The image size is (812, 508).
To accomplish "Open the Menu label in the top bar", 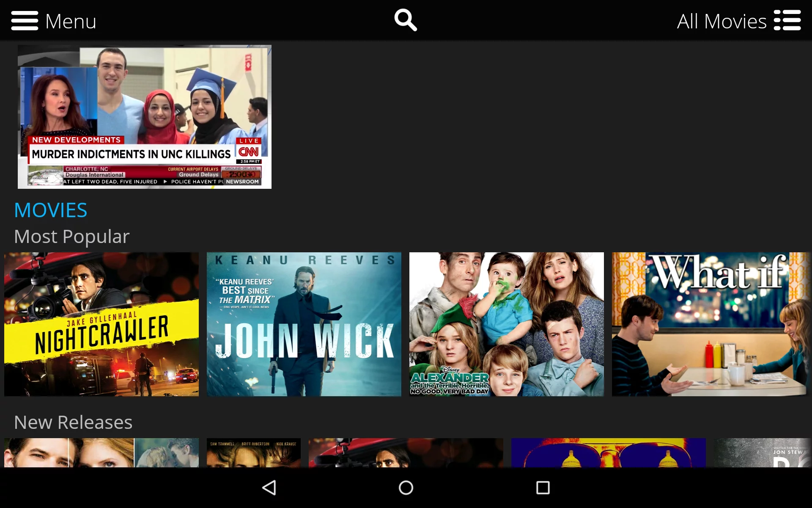I will tap(70, 21).
